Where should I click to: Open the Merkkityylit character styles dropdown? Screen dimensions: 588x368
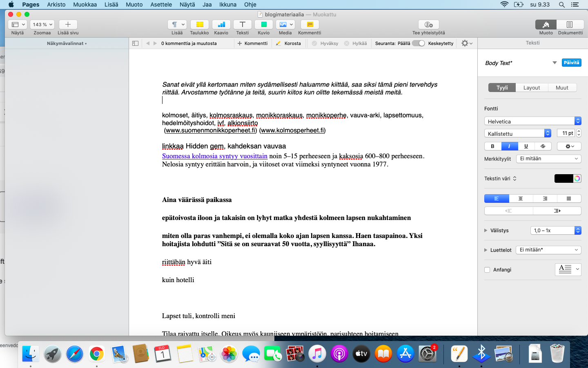pos(548,159)
